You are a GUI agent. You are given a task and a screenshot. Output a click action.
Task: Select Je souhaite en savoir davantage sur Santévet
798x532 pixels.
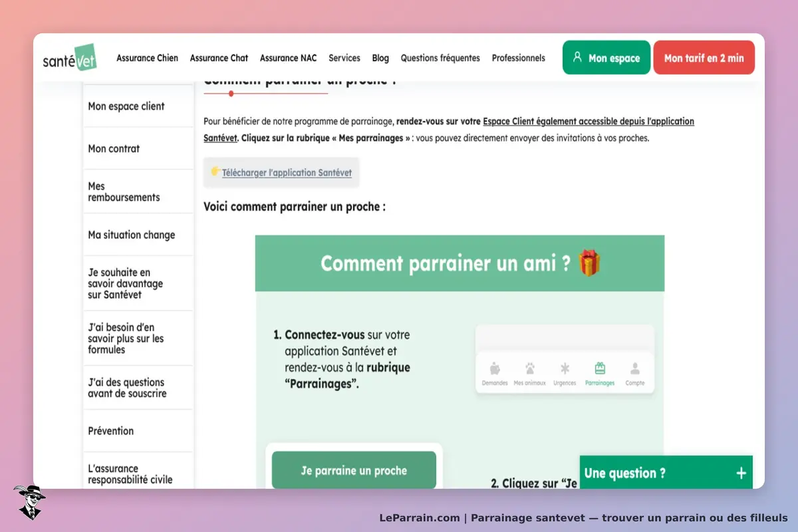138,283
